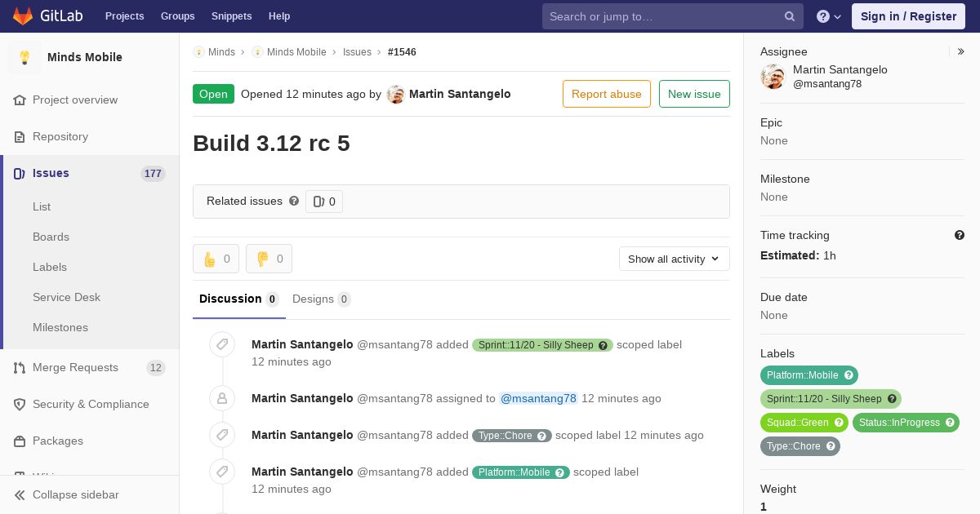Screen dimensions: 980x514
Task: Click the assignee avatar in the sidebar
Action: click(x=773, y=77)
